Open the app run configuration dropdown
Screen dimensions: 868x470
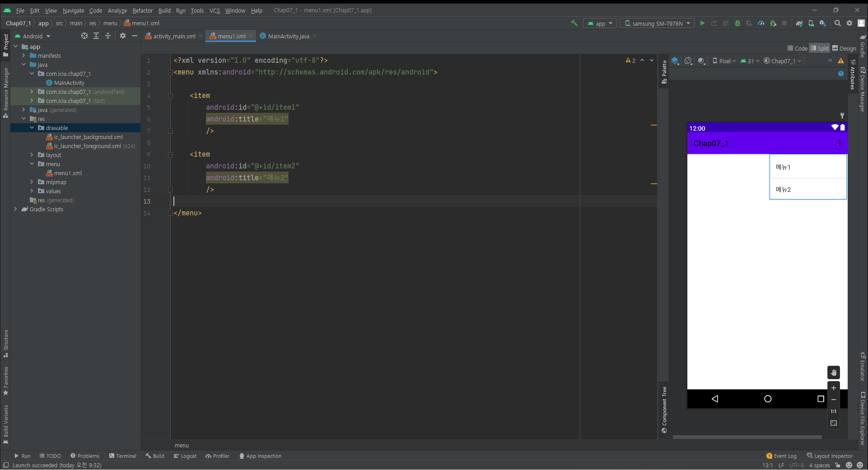(x=600, y=23)
